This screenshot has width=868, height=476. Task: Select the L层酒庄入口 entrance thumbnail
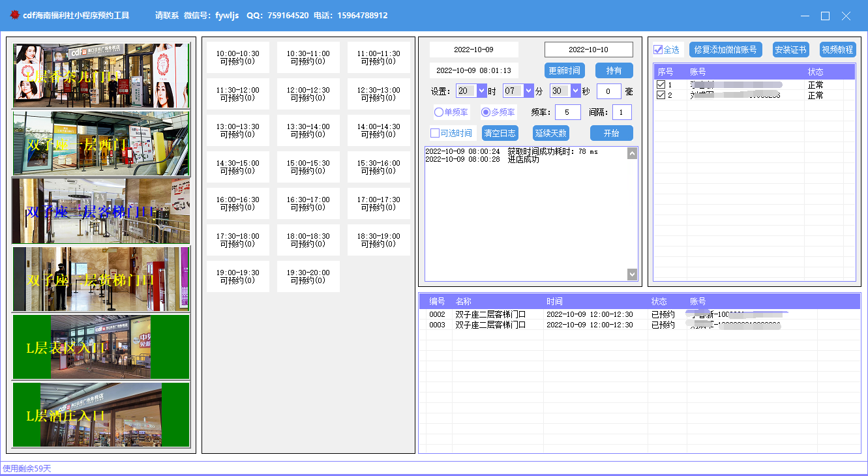click(101, 415)
